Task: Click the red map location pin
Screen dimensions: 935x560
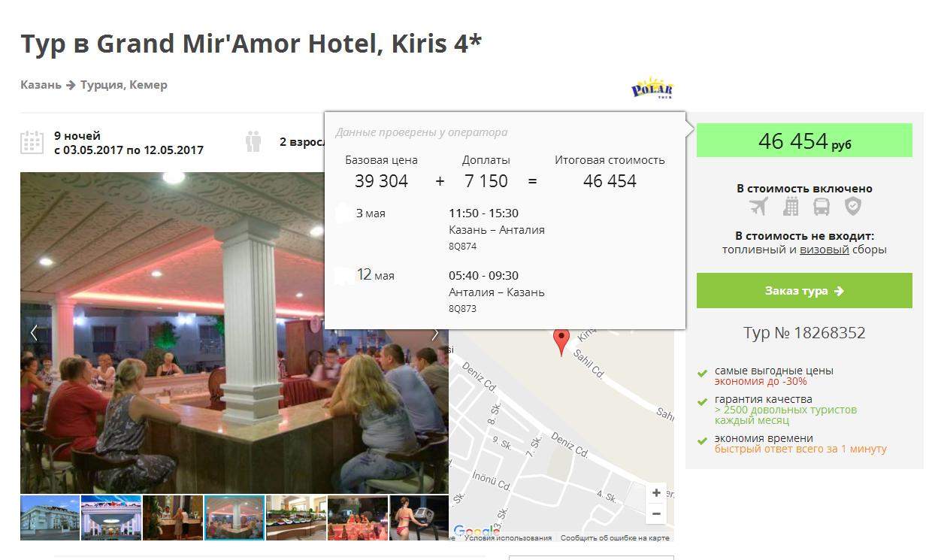Action: pyautogui.click(x=561, y=342)
